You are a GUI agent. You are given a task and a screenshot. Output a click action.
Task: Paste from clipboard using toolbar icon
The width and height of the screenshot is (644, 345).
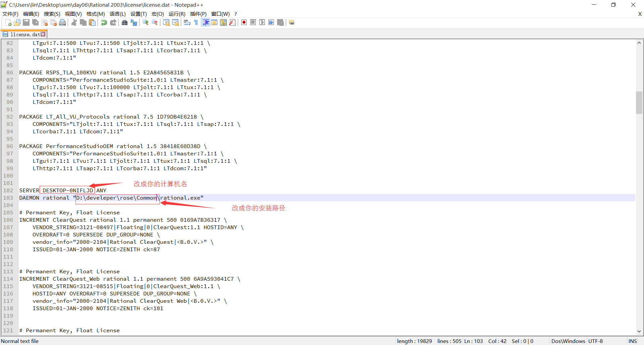tap(92, 22)
